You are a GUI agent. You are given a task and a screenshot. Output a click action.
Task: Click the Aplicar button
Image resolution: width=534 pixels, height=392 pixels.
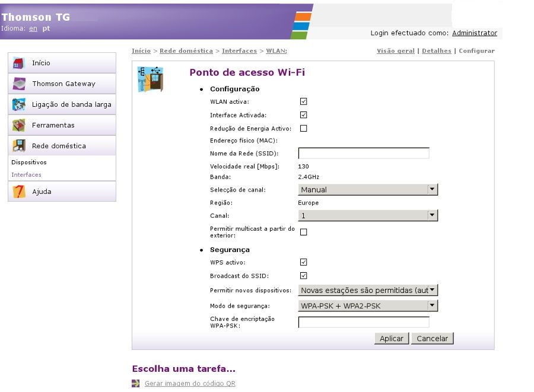click(392, 339)
